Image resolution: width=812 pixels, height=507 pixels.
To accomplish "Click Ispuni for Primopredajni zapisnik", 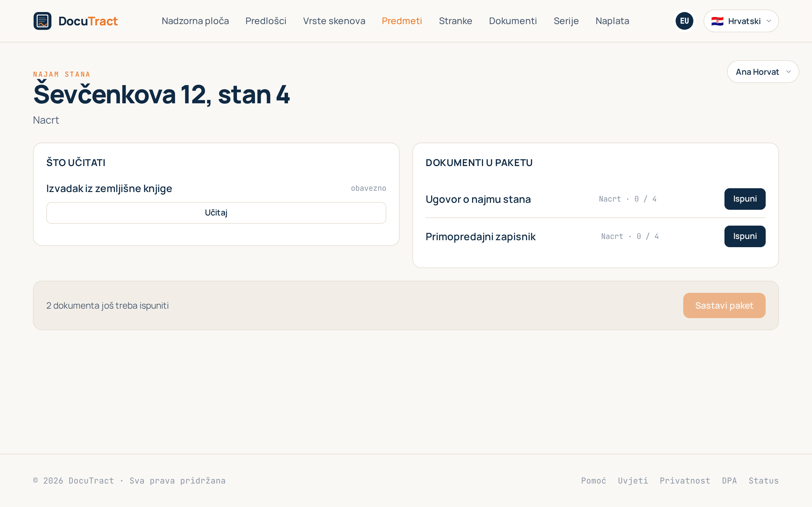I will [744, 236].
